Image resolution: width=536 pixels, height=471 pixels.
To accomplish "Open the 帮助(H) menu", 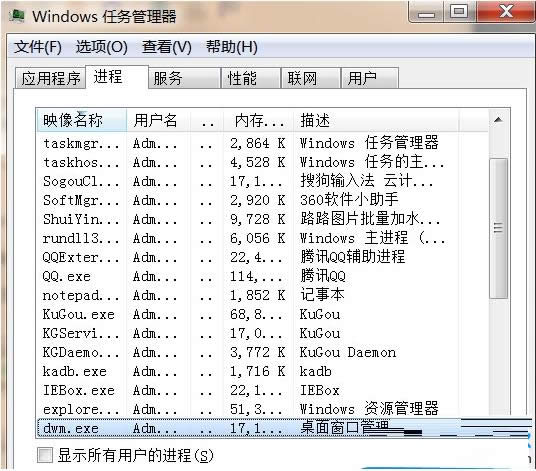I will pos(231,47).
